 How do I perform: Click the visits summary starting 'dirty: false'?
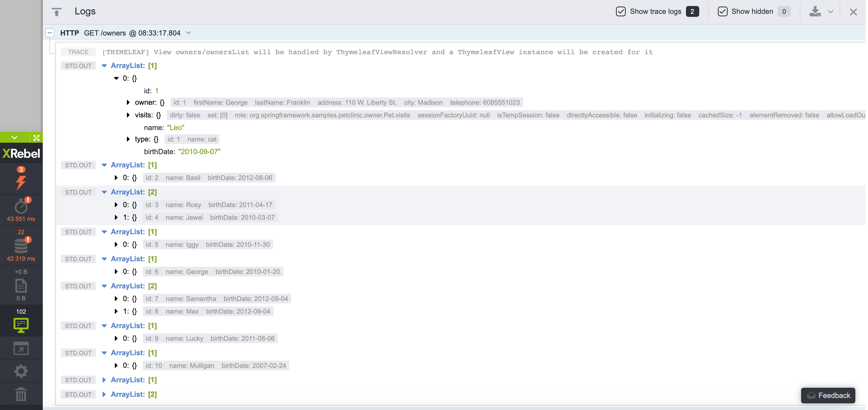point(516,115)
